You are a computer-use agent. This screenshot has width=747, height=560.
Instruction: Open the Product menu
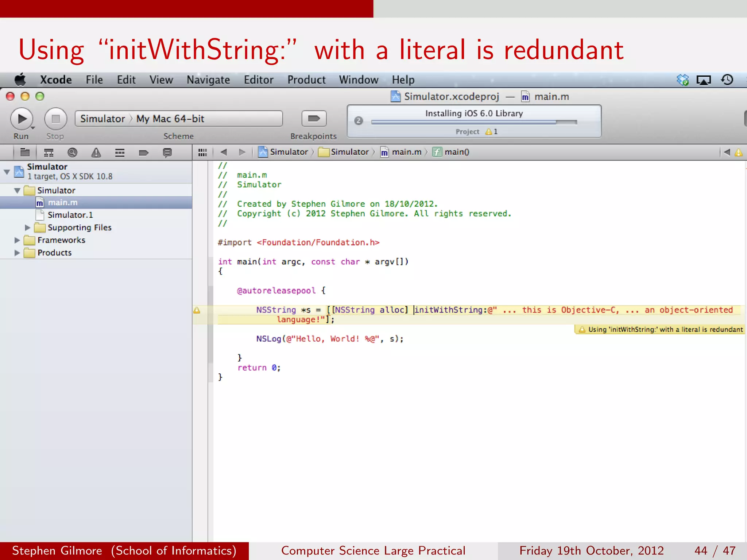click(306, 79)
